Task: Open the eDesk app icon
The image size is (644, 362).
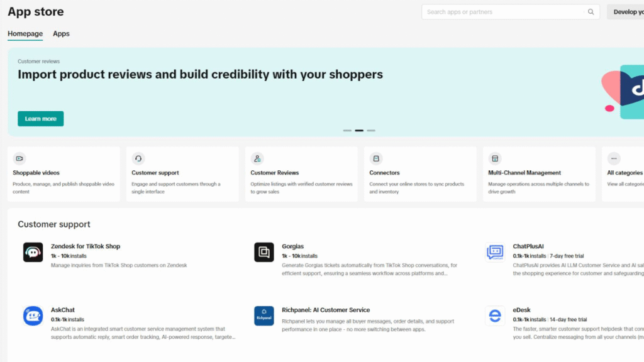Action: click(495, 316)
